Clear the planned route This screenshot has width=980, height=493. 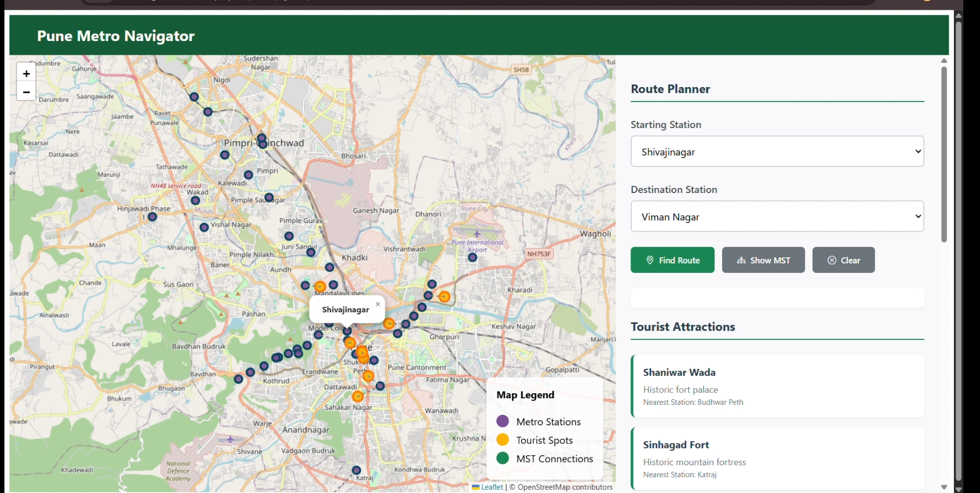[x=844, y=260]
